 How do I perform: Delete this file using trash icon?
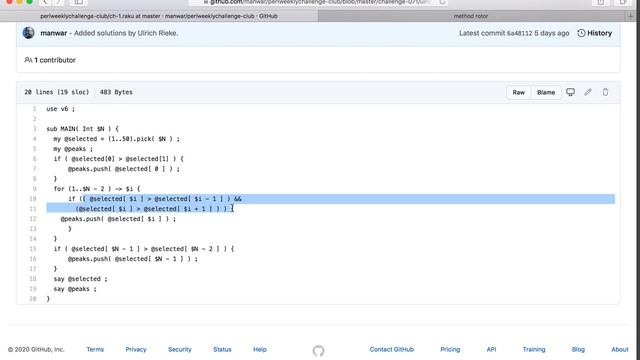tap(605, 92)
